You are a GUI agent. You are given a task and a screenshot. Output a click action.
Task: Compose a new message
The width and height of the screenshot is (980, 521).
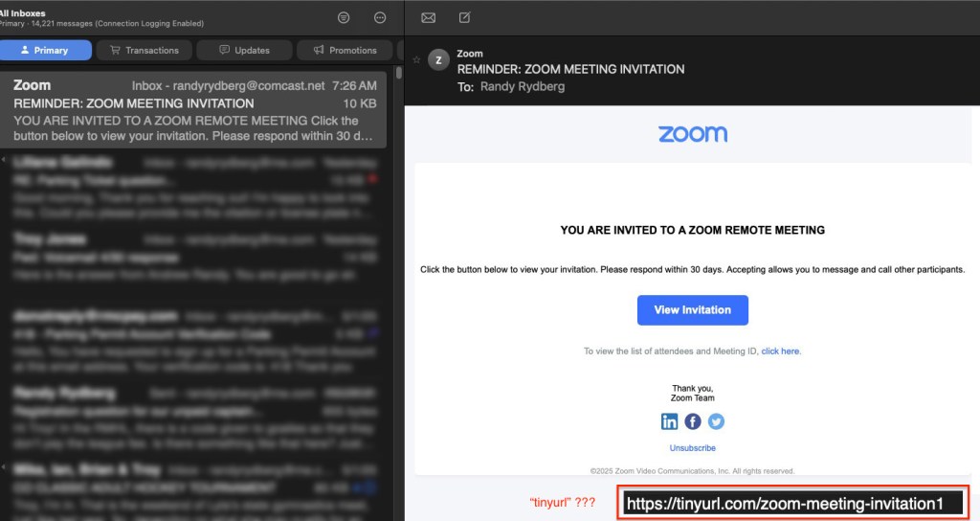click(x=464, y=17)
